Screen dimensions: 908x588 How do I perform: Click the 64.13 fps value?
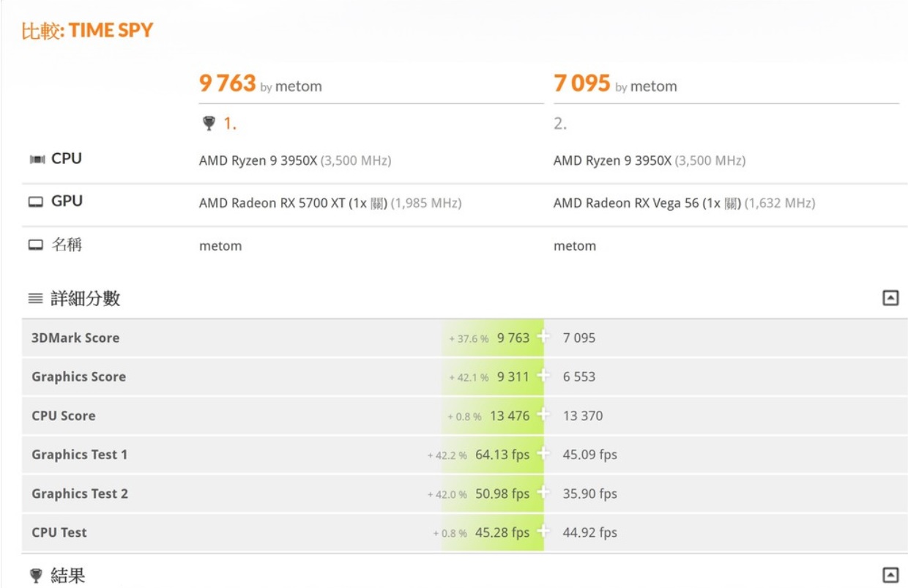pyautogui.click(x=502, y=454)
